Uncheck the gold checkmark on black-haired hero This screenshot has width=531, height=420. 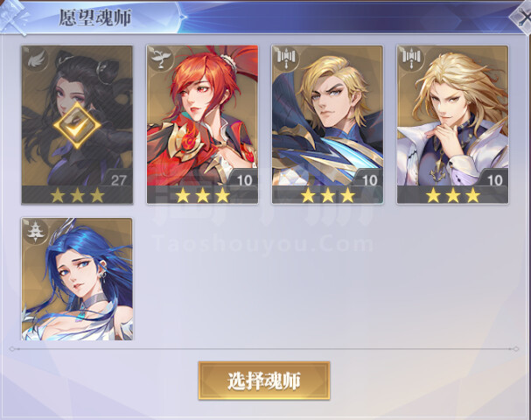tap(77, 126)
